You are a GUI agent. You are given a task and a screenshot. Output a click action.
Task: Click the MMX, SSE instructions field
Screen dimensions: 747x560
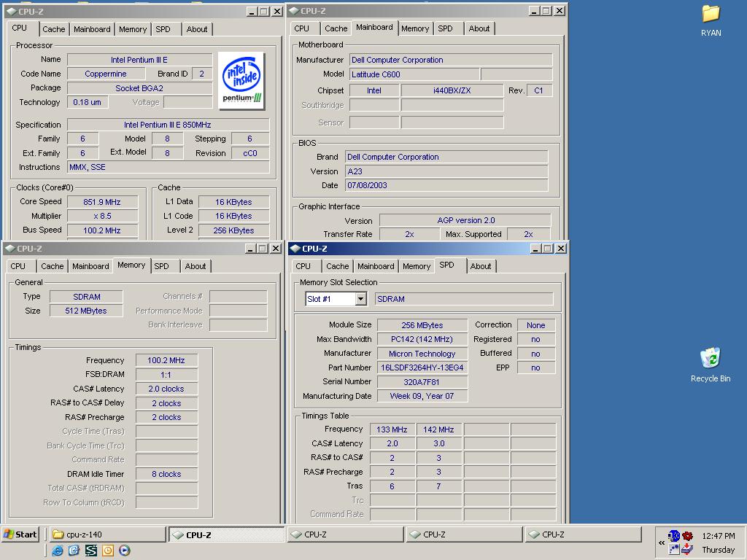click(x=169, y=167)
